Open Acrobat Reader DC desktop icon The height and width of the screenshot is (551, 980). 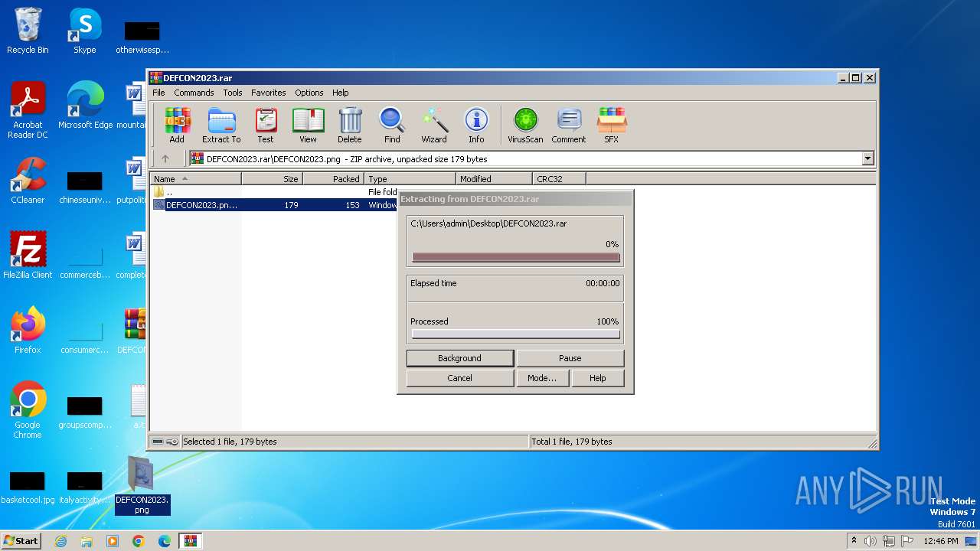coord(28,111)
